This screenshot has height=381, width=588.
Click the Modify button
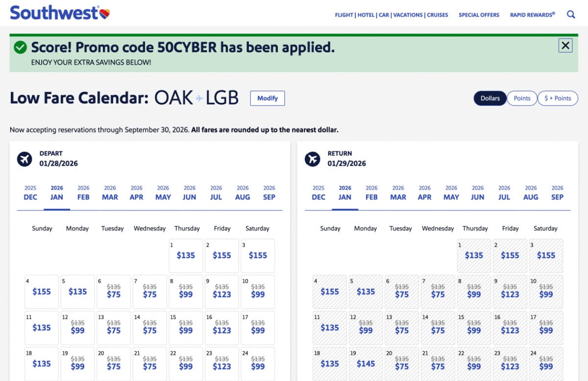[x=267, y=98]
